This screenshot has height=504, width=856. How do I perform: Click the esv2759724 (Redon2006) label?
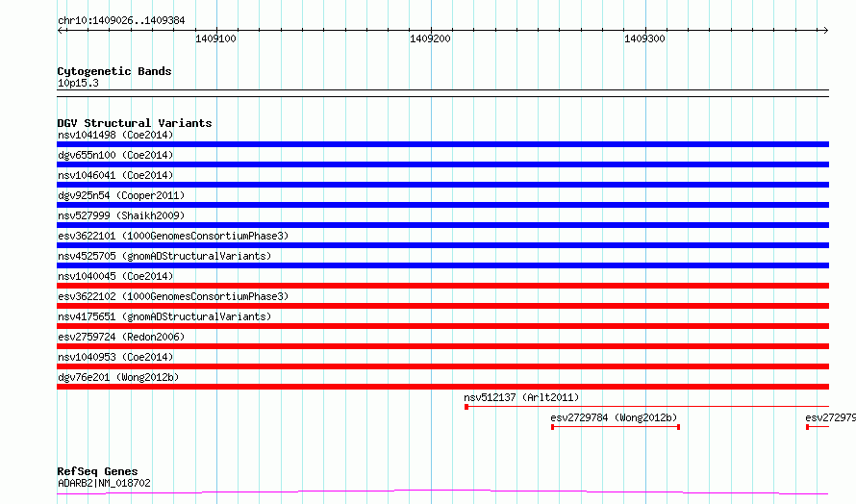point(121,337)
